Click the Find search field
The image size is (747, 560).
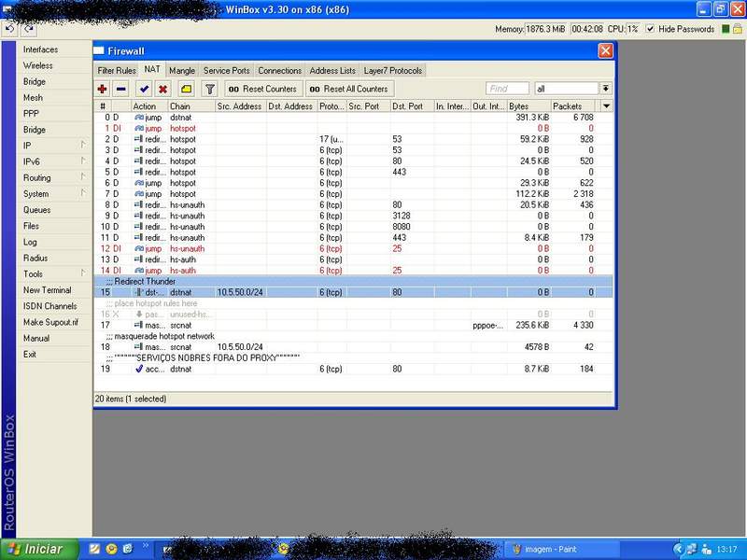tap(507, 89)
